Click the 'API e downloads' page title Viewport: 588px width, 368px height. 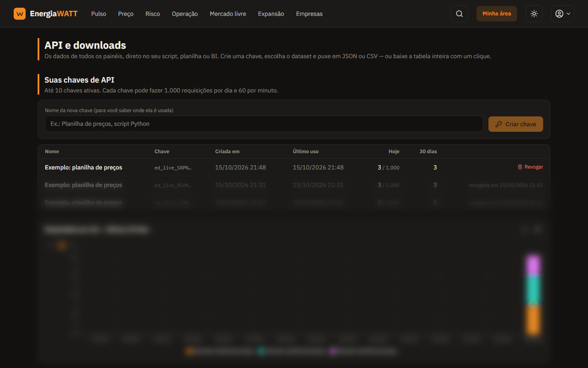[x=85, y=45]
